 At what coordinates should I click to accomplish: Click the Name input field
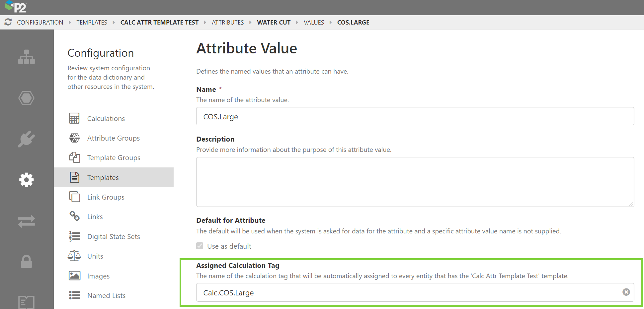coord(415,116)
